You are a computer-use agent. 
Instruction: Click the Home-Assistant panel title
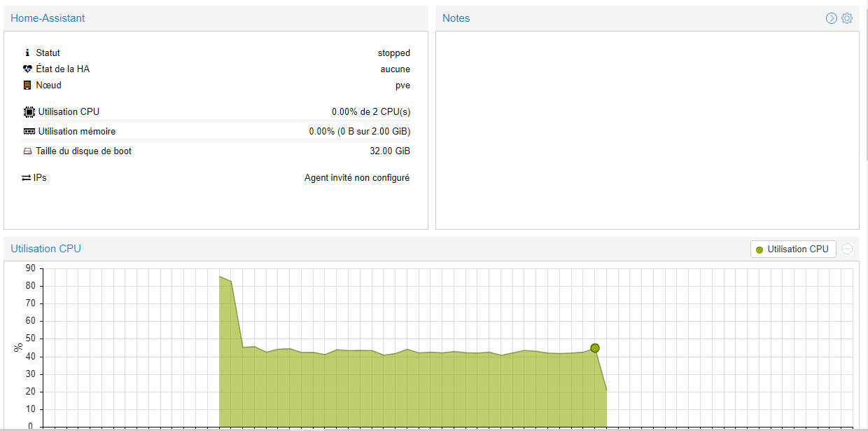coord(48,18)
